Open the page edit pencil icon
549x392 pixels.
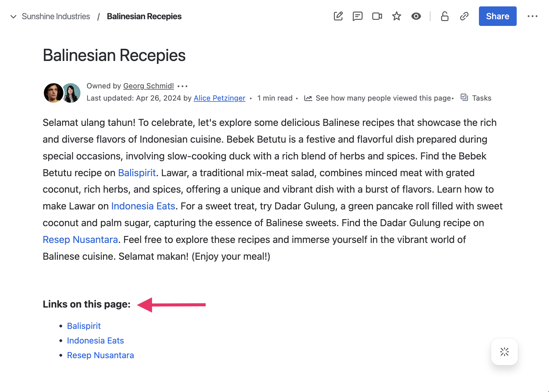coord(338,16)
